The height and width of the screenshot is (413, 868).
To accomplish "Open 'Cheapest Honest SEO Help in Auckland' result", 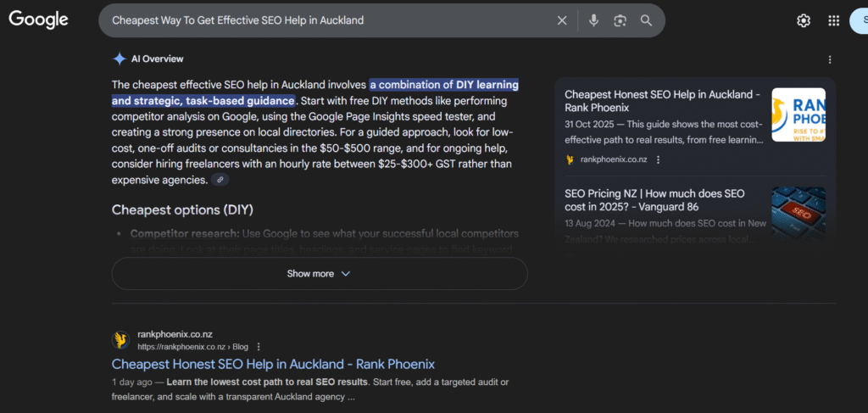I will tap(273, 364).
